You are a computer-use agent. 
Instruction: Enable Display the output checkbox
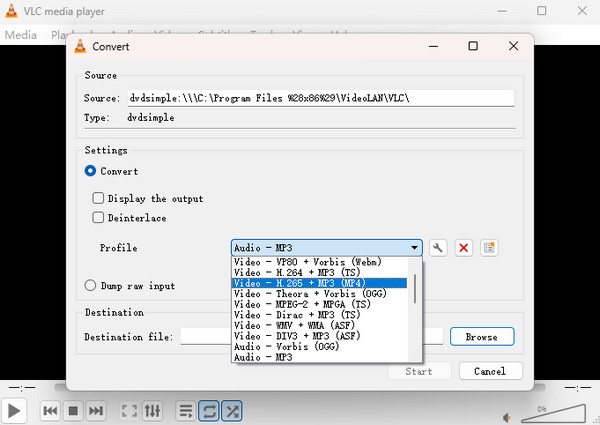(98, 198)
